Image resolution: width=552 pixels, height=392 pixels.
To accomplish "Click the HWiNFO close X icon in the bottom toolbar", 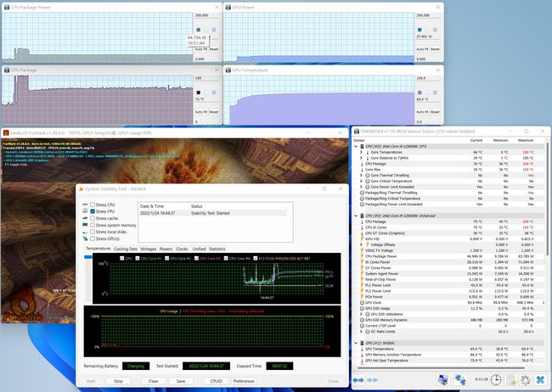I will point(540,380).
